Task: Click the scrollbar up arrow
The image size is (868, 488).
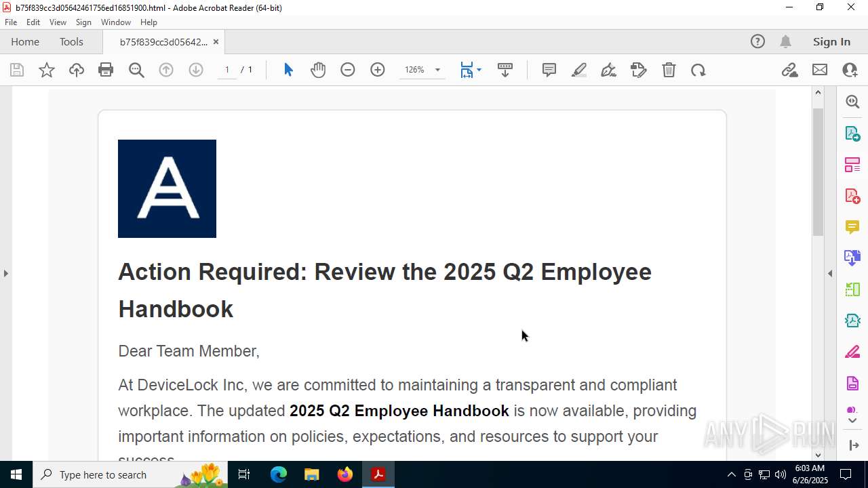Action: pyautogui.click(x=818, y=92)
